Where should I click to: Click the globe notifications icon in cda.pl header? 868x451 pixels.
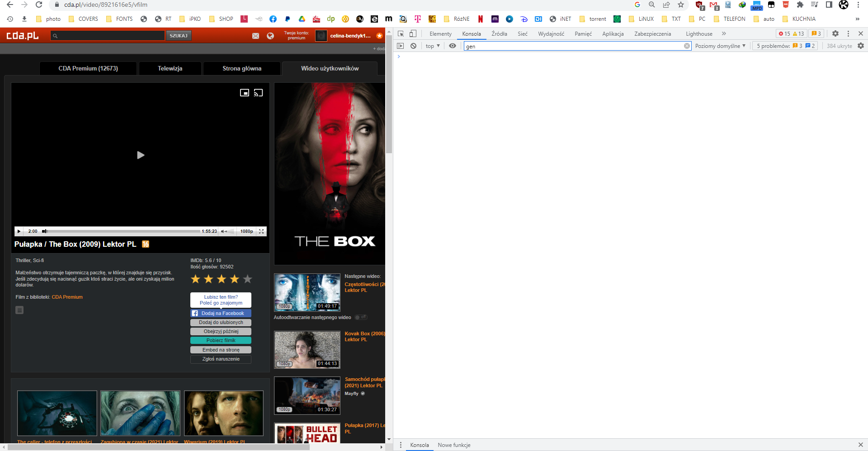270,36
